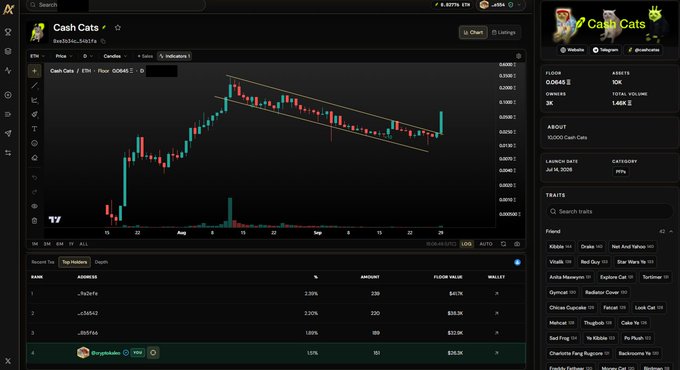This screenshot has height=370, width=680.
Task: Open the Website link
Action: point(572,50)
